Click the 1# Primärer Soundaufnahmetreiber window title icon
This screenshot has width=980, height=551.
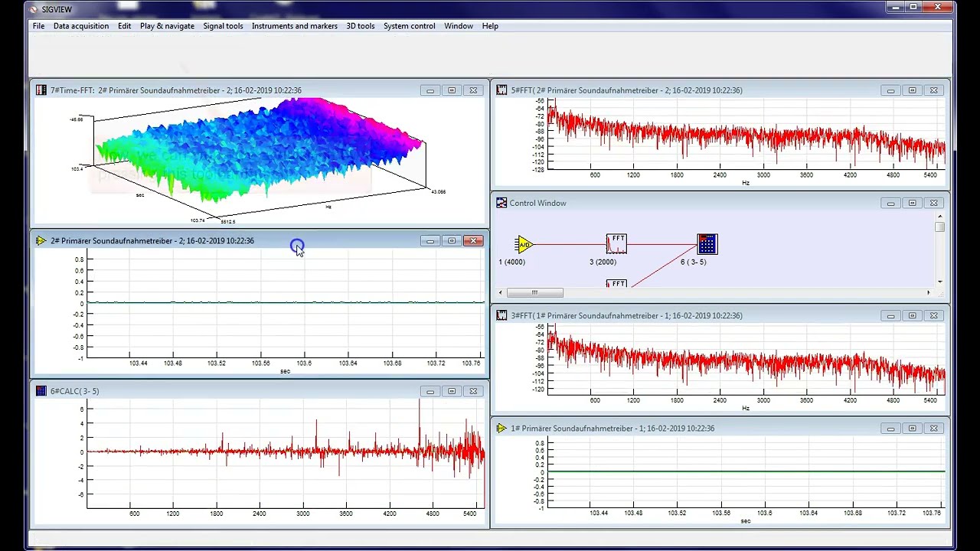point(501,429)
